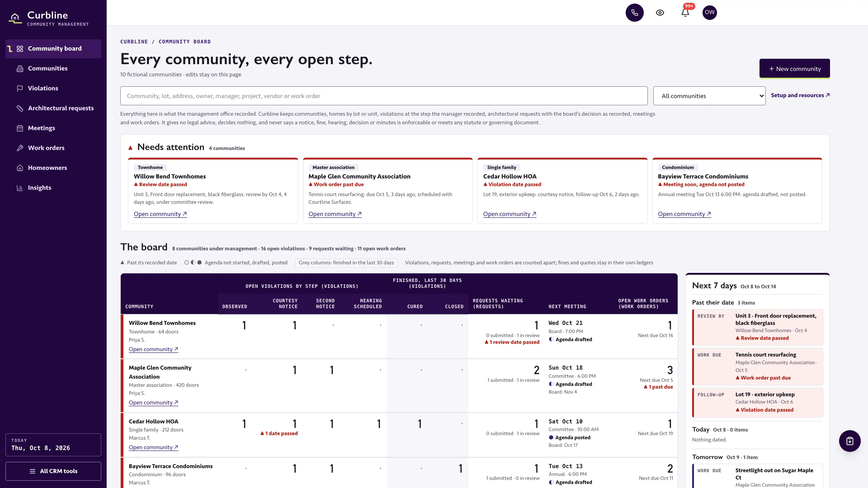Select the Review by front door replacement item

pyautogui.click(x=757, y=327)
